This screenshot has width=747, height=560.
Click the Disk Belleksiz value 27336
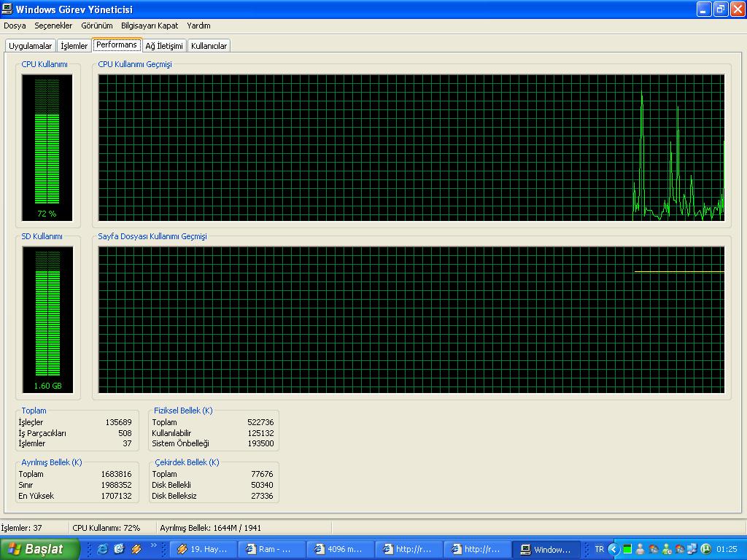pos(262,496)
